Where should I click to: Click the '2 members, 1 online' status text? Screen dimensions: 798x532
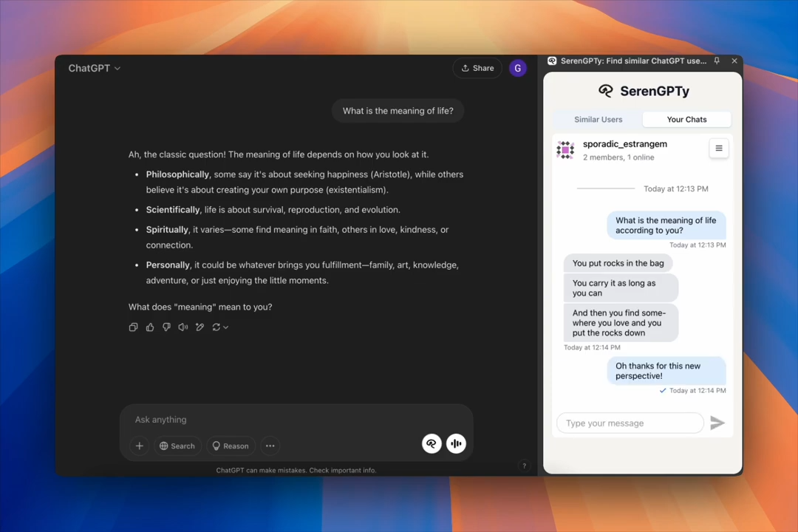click(618, 157)
